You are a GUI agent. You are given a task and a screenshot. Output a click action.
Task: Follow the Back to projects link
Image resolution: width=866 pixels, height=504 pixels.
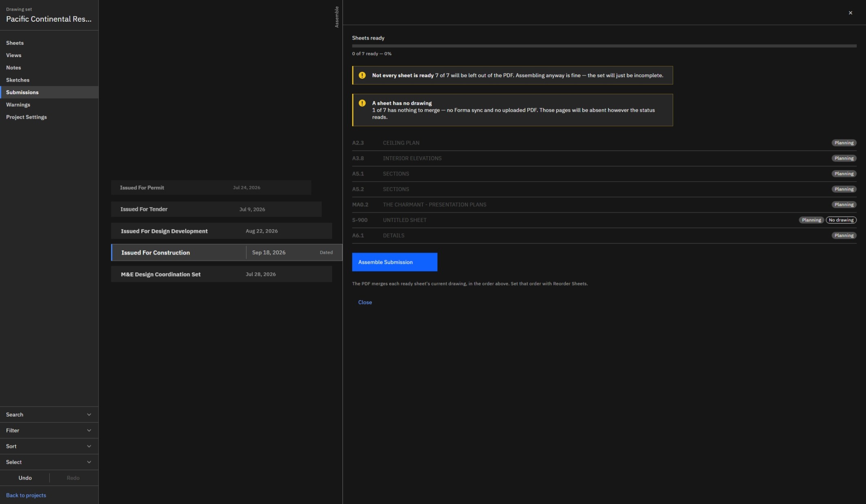pyautogui.click(x=26, y=495)
